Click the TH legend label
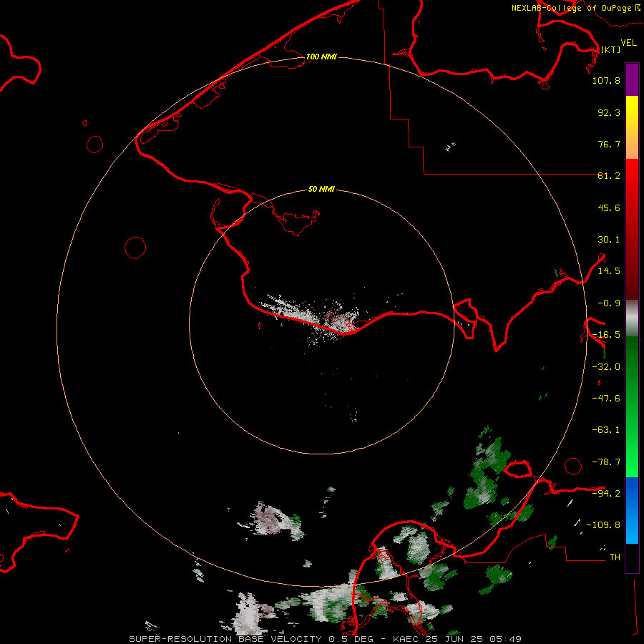Screen dimensions: 644x644 coord(615,557)
